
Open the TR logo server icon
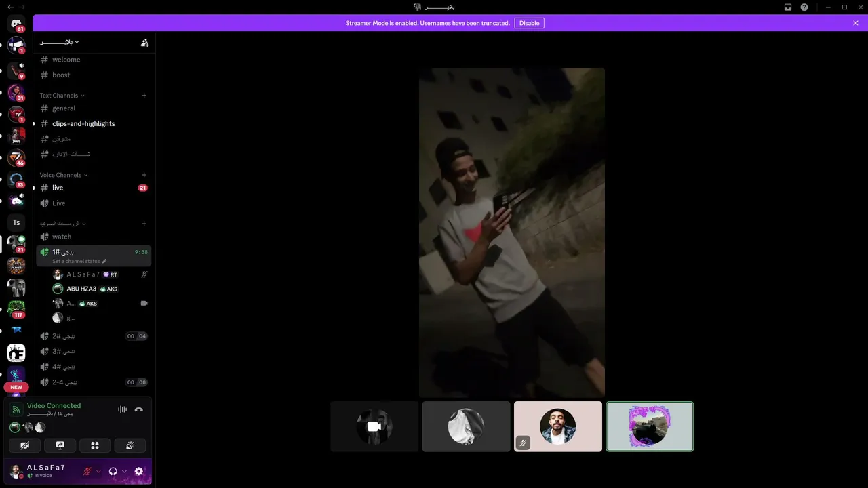16,331
